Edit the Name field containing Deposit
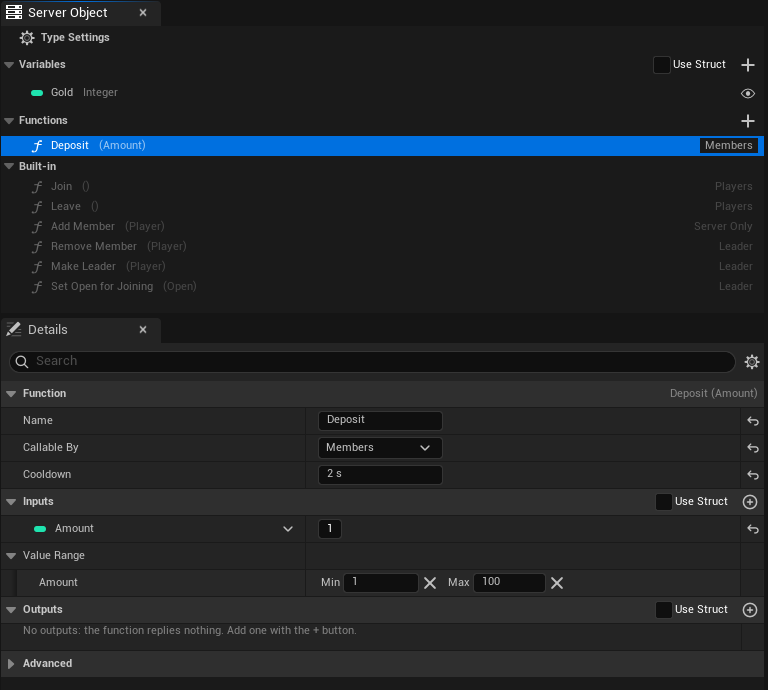The image size is (768, 690). [380, 420]
